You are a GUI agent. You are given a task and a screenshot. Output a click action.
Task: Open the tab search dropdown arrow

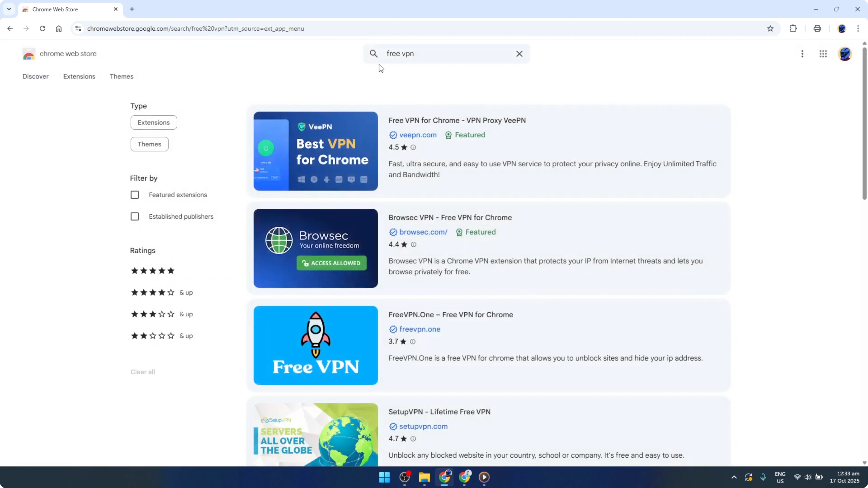9,9
